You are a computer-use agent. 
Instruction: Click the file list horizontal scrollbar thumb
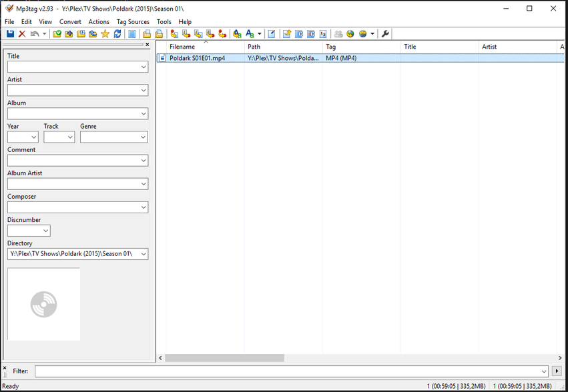(x=224, y=358)
